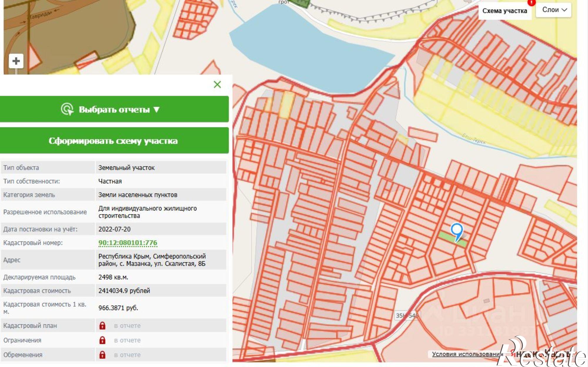Click the Схема участка button
This screenshot has width=588, height=367.
tap(505, 11)
